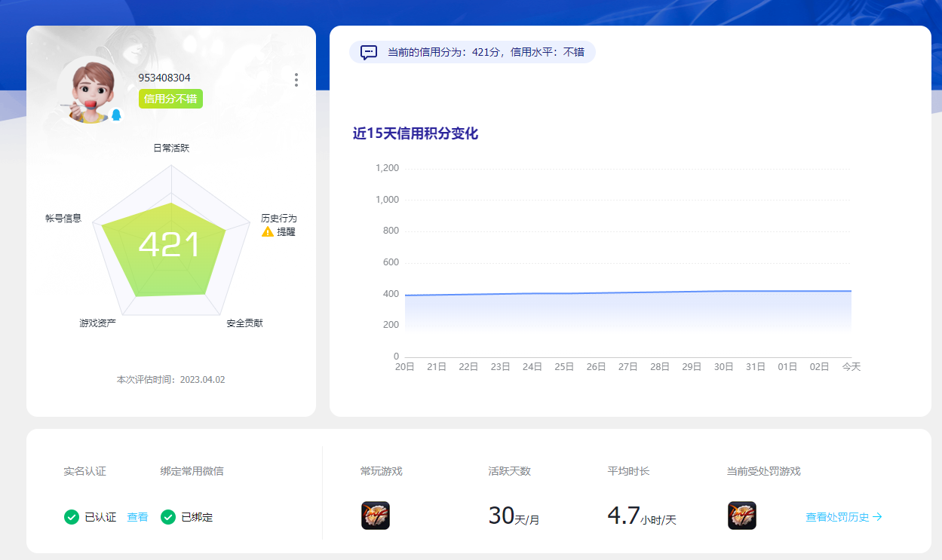Click the yellow warning triangle icon
Screen dimensions: 942x560
(x=268, y=232)
